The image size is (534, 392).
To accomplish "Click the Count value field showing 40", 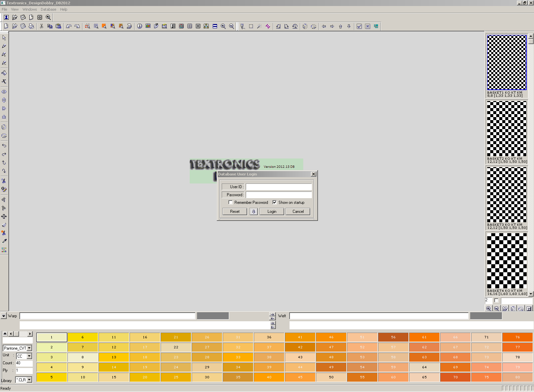I will point(24,363).
